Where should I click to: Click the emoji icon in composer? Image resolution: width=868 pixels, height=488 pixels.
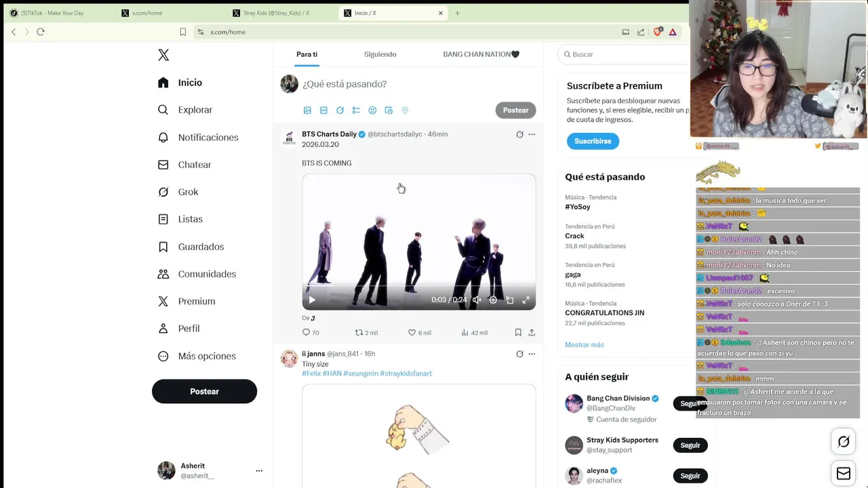point(372,110)
